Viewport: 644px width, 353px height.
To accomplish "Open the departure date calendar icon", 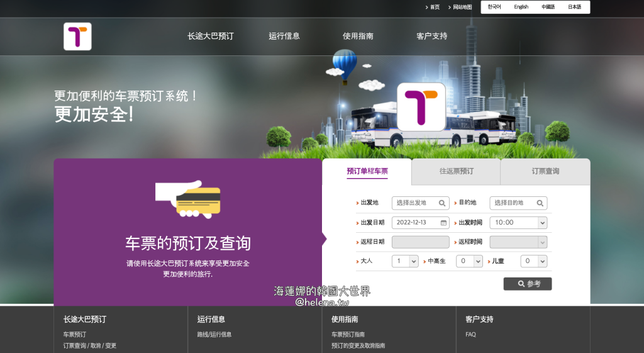I will click(x=443, y=223).
